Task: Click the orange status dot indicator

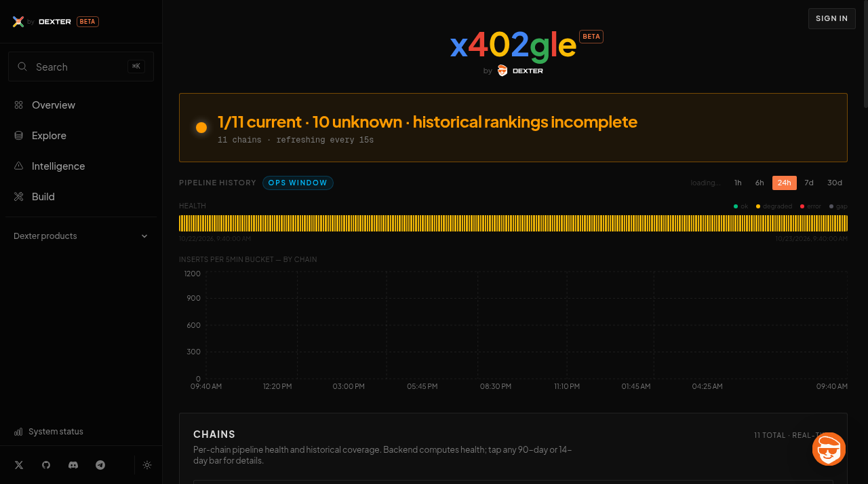Action: (x=201, y=128)
